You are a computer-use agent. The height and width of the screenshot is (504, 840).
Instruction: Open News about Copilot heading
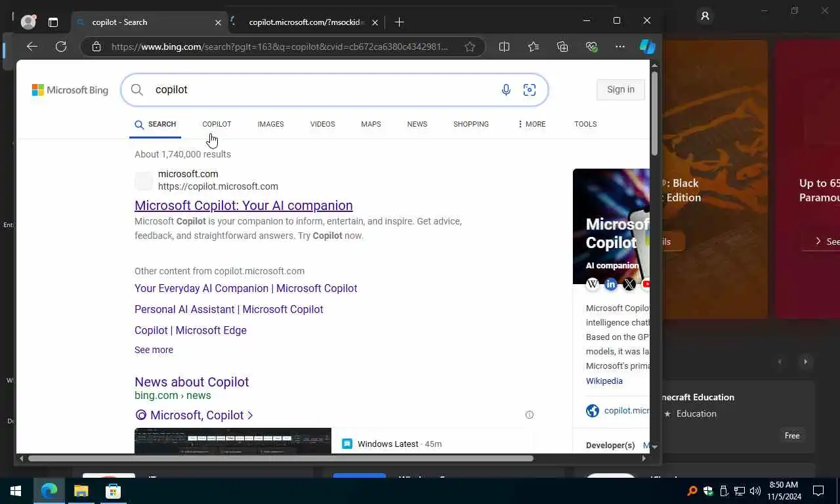[x=192, y=382]
